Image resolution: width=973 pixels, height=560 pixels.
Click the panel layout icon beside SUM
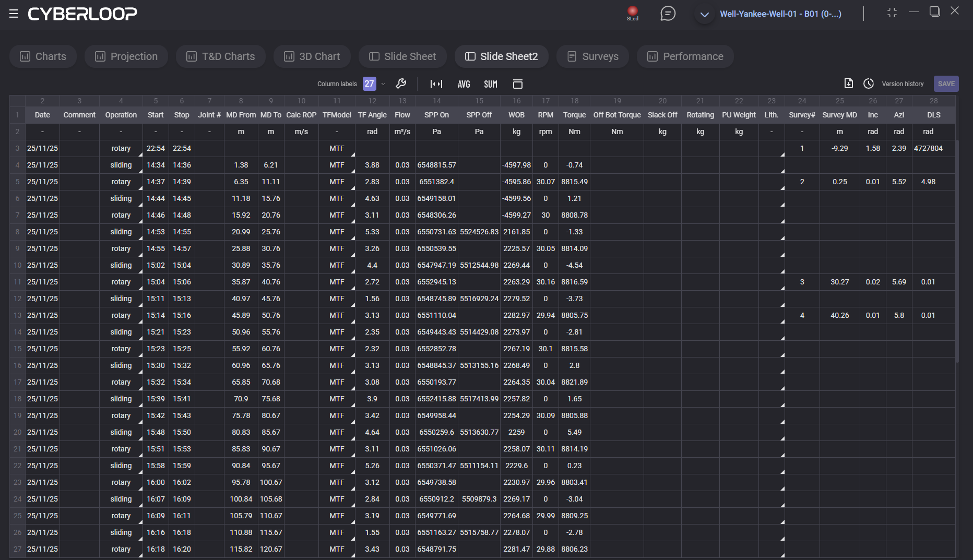click(517, 84)
